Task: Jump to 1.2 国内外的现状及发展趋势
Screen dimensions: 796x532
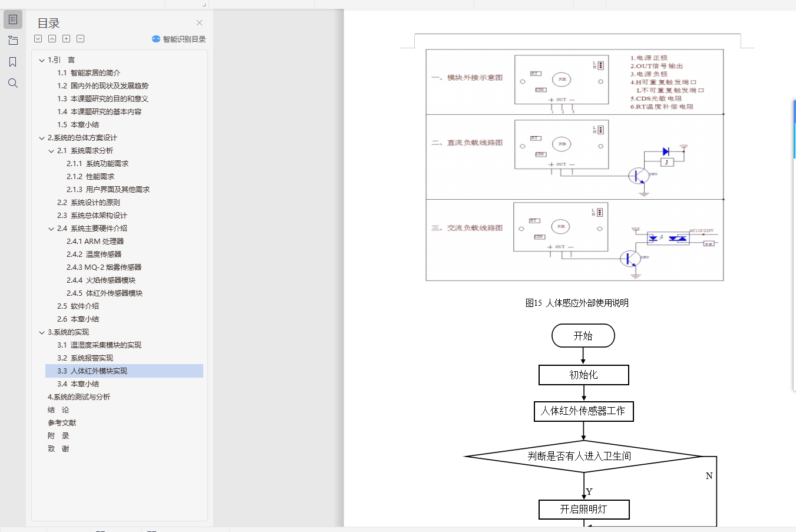Action: pyautogui.click(x=103, y=86)
